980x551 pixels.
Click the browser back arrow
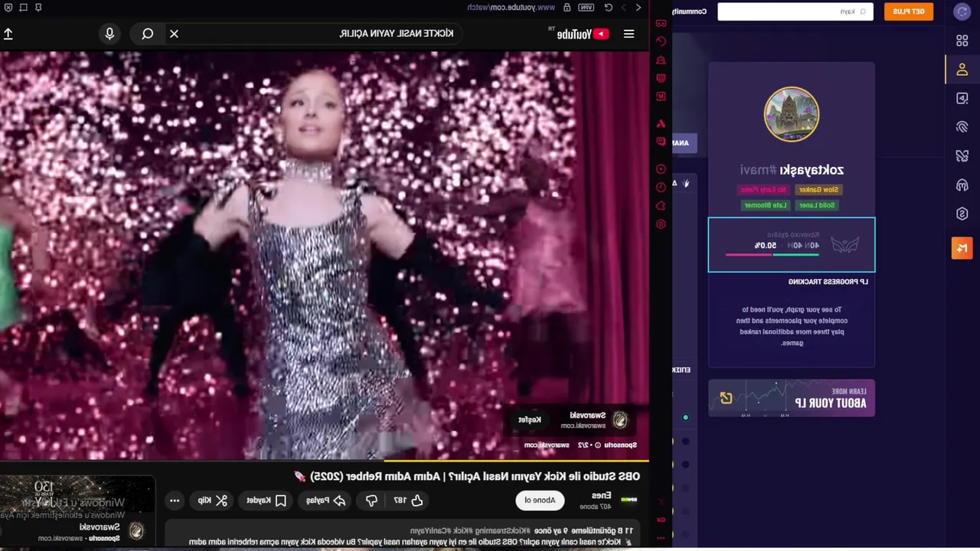(639, 8)
